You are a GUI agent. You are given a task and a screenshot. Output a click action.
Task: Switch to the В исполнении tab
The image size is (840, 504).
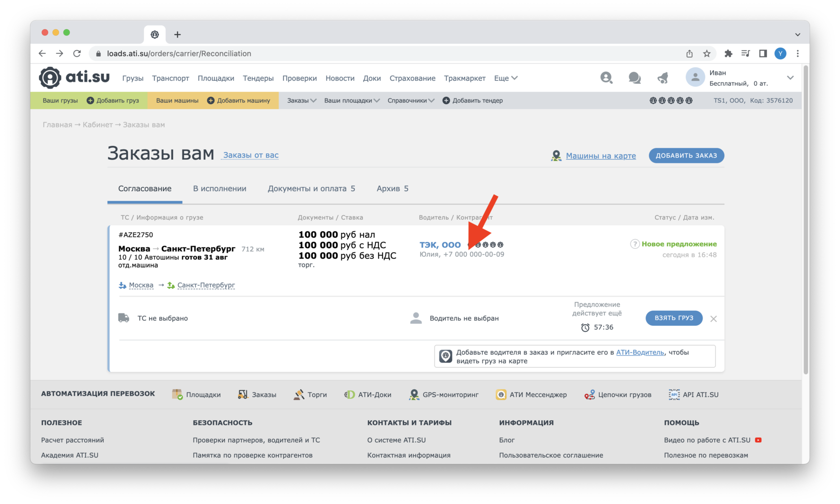click(x=219, y=188)
